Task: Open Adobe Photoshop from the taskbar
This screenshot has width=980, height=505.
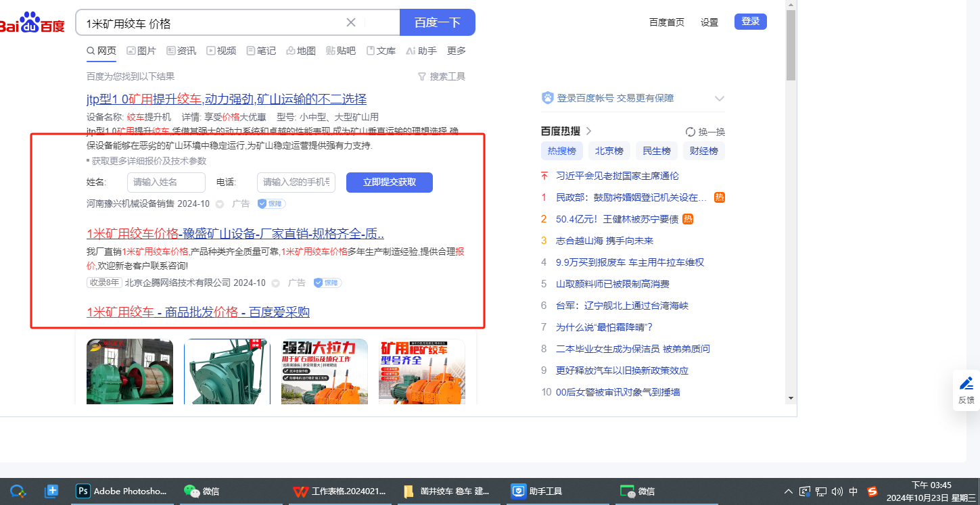Action: tap(122, 491)
